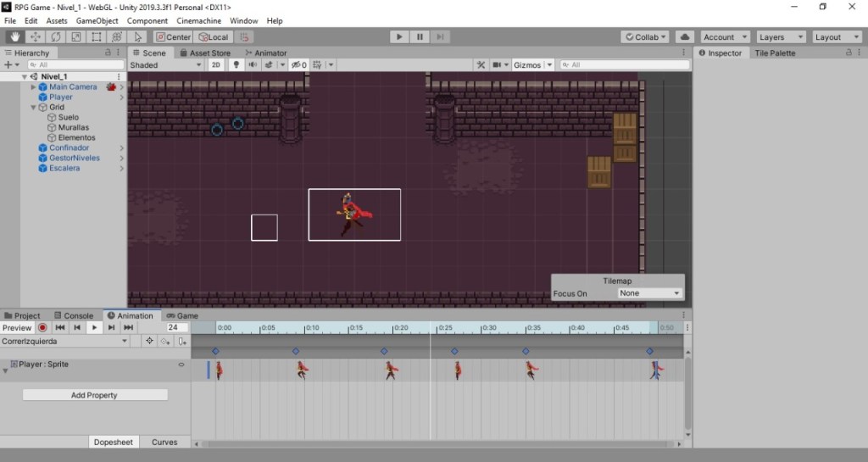Viewport: 868px width, 462px height.
Task: Click the animation samples field showing 24
Action: click(177, 327)
